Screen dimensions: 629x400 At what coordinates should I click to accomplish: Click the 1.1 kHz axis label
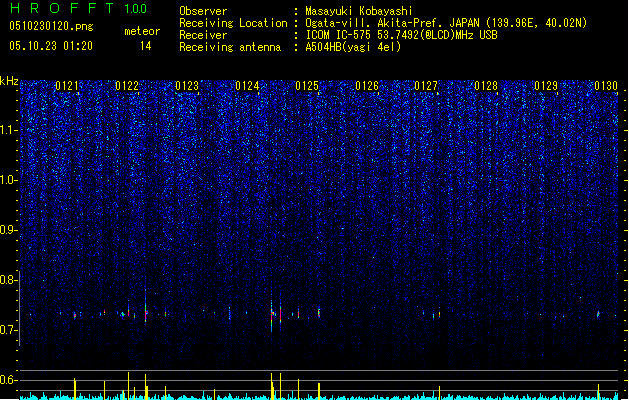pyautogui.click(x=8, y=130)
